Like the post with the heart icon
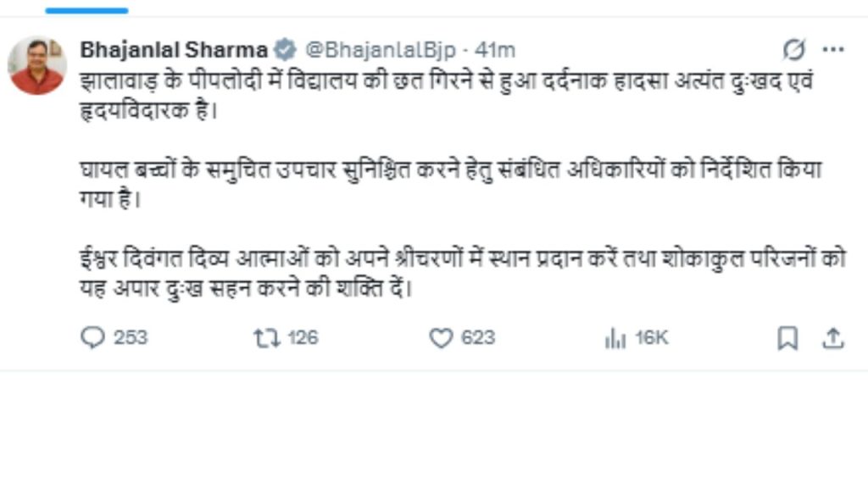Viewport: 868px width, 488px height. (x=441, y=338)
